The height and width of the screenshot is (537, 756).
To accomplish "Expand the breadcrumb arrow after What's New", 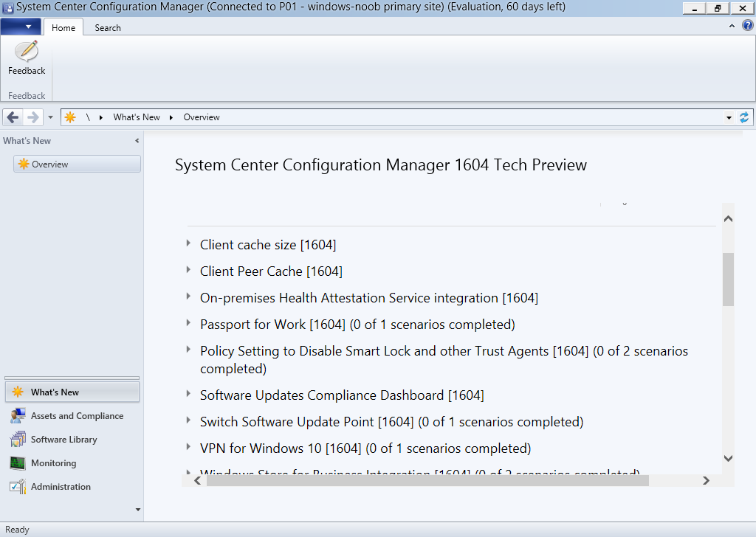I will point(171,117).
